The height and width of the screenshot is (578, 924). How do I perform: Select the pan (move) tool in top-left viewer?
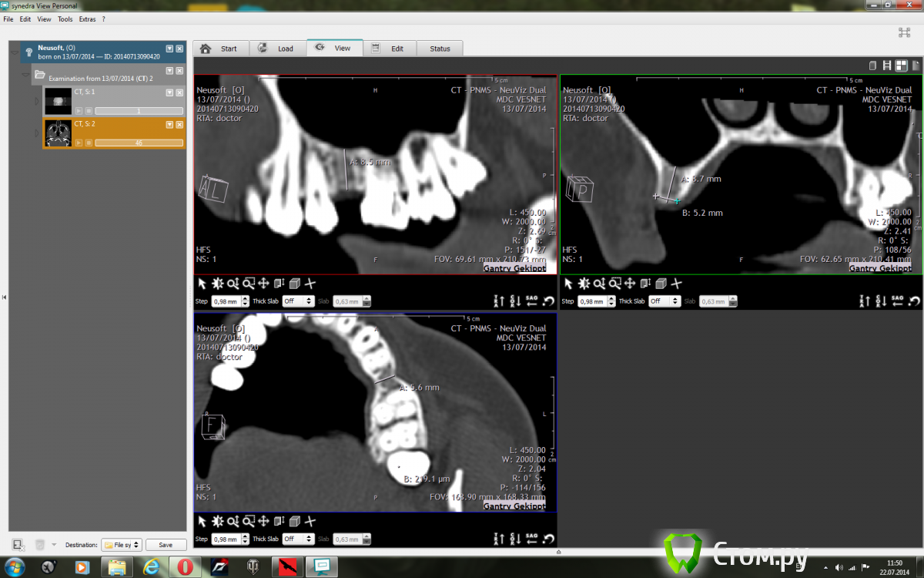click(263, 284)
